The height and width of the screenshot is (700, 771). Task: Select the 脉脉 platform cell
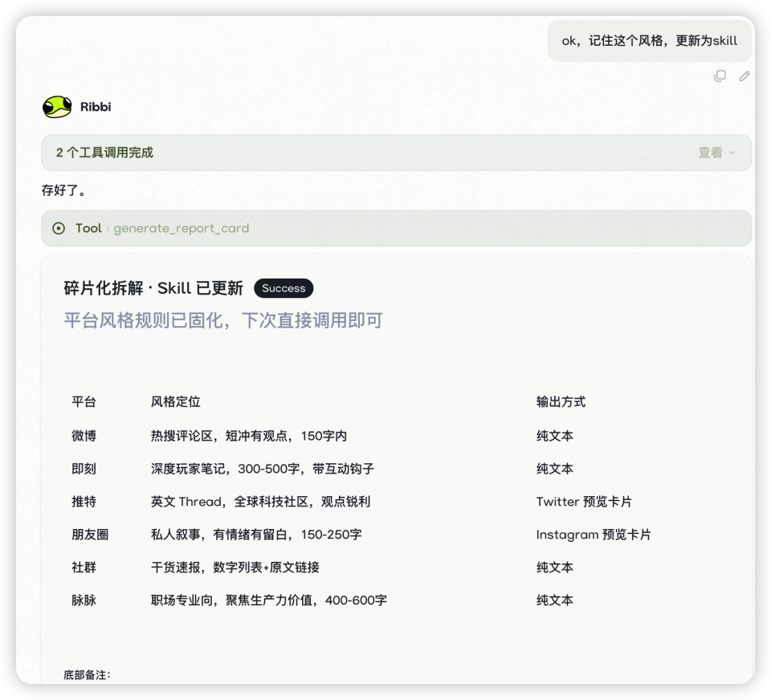click(x=84, y=600)
